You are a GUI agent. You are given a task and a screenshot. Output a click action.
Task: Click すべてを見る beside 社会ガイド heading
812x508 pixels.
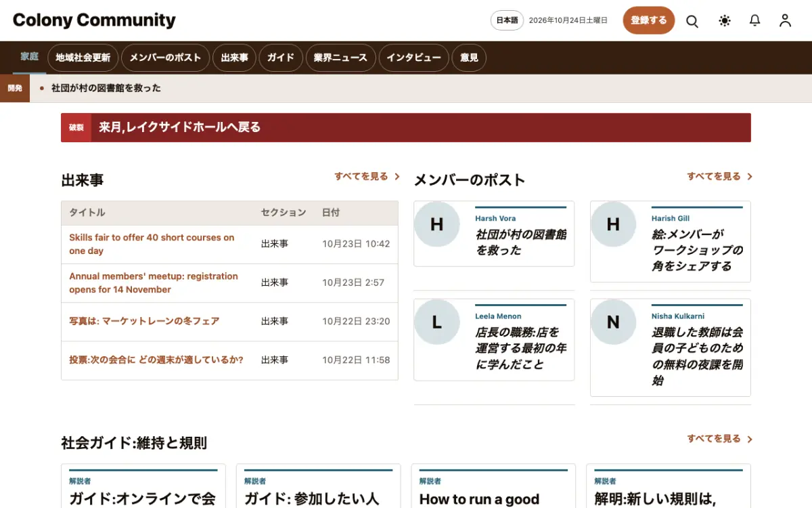coord(714,438)
